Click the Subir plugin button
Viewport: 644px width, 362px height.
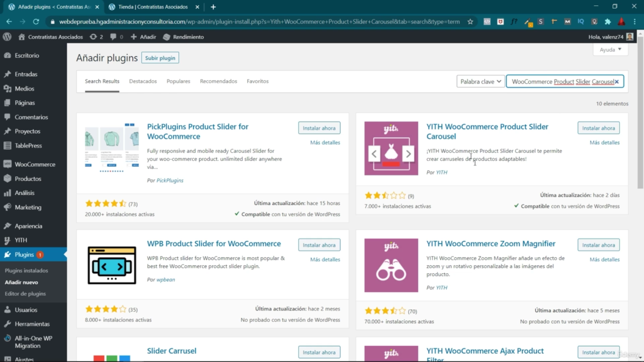[160, 58]
